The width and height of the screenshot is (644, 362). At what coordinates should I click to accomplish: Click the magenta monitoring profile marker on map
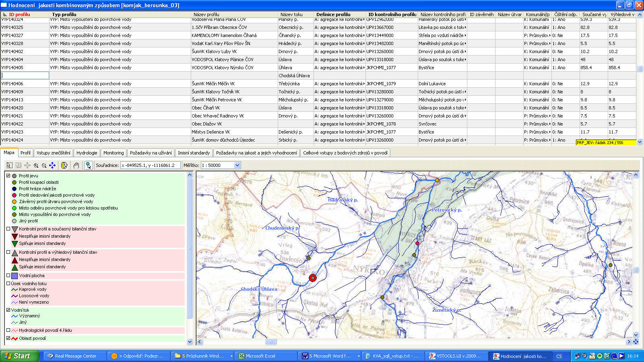point(417,243)
